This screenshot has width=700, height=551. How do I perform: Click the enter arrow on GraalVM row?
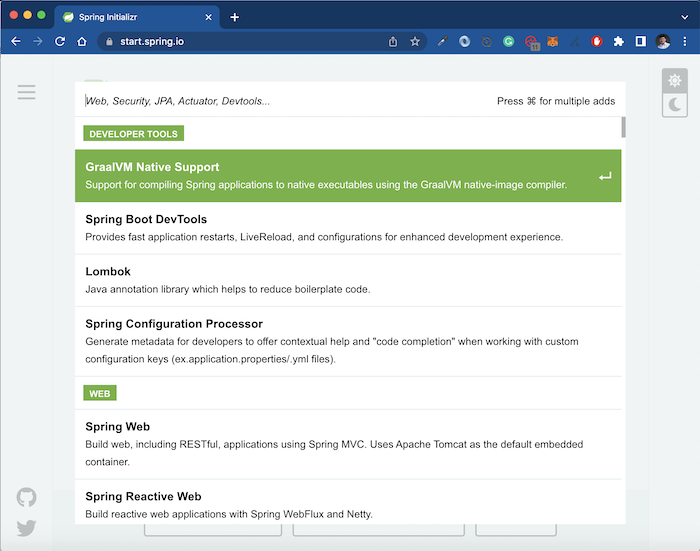[x=605, y=176]
